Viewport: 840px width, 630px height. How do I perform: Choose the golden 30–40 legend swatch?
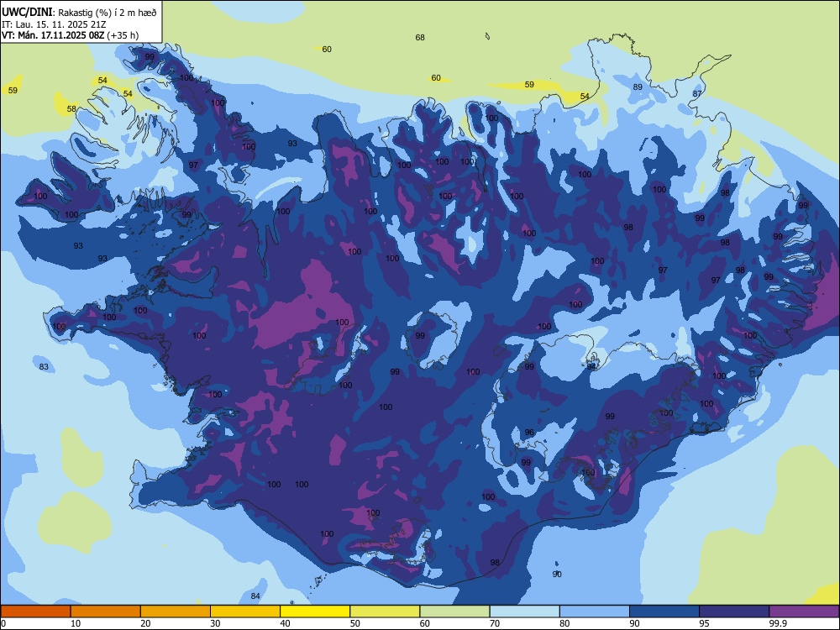pyautogui.click(x=245, y=612)
